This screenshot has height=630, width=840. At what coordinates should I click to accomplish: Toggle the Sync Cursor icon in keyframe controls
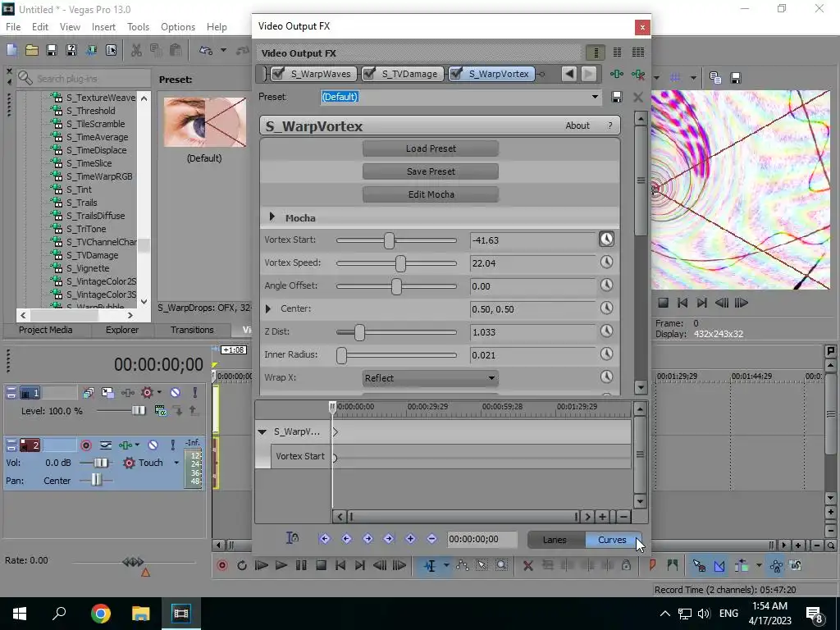(x=293, y=538)
